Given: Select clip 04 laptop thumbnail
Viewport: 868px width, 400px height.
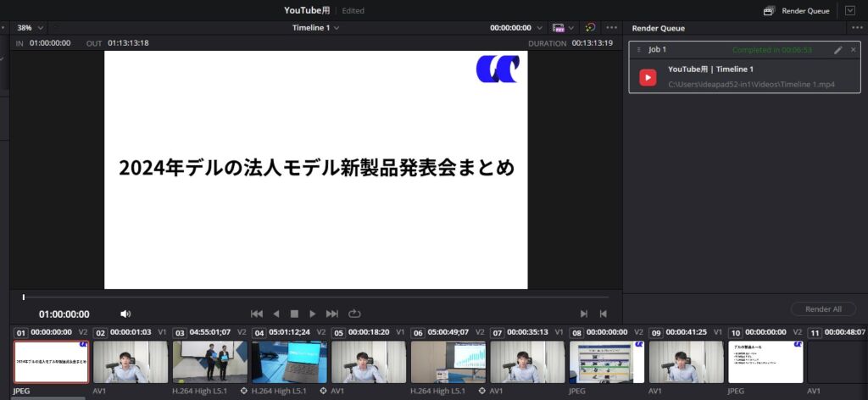Looking at the screenshot, I should (290, 362).
